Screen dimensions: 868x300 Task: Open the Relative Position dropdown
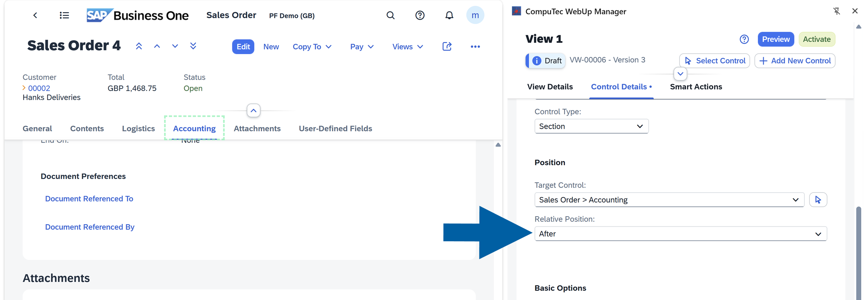tap(681, 234)
